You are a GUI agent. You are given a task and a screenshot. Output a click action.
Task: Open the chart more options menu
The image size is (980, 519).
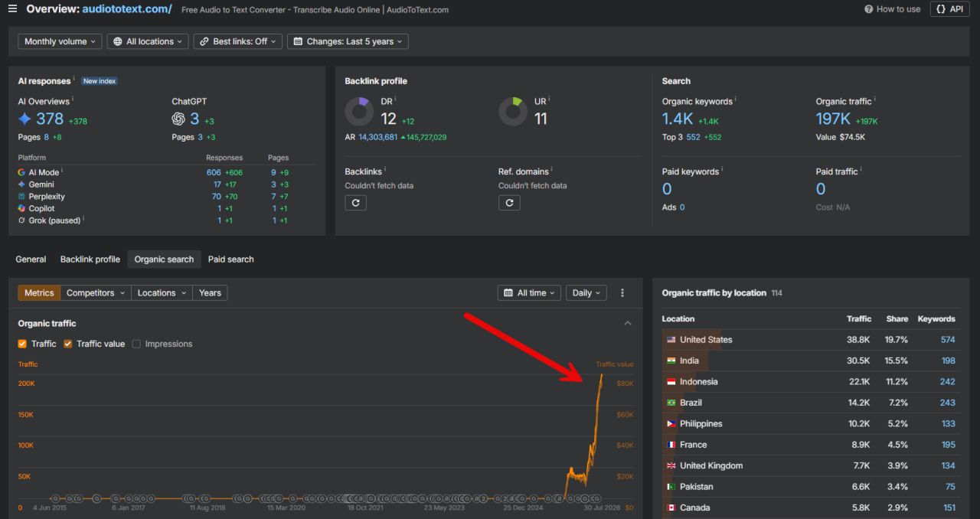[x=622, y=293]
